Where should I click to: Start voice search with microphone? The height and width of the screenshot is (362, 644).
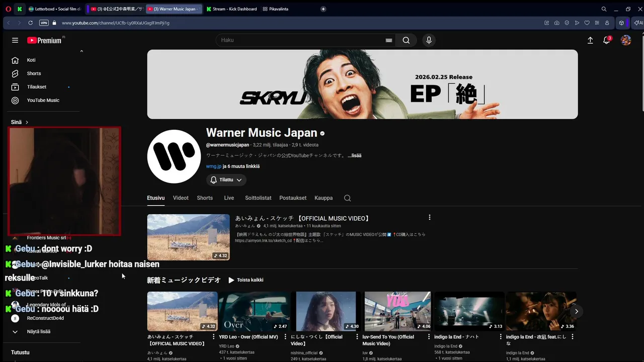pyautogui.click(x=429, y=40)
